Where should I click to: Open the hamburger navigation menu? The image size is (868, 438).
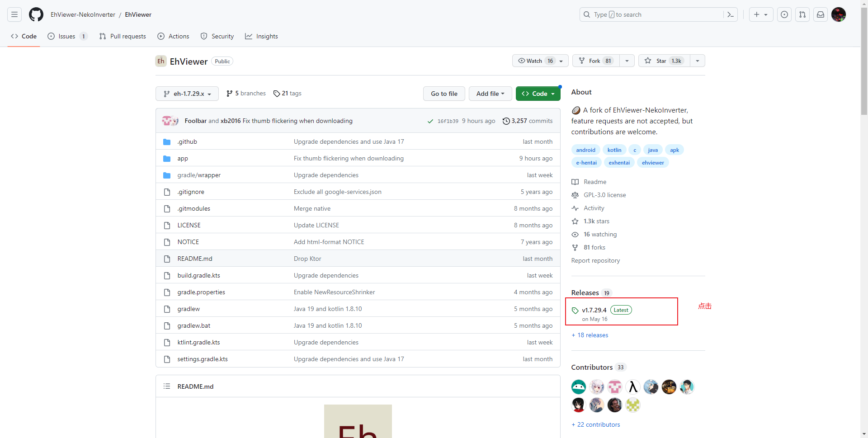pyautogui.click(x=14, y=14)
